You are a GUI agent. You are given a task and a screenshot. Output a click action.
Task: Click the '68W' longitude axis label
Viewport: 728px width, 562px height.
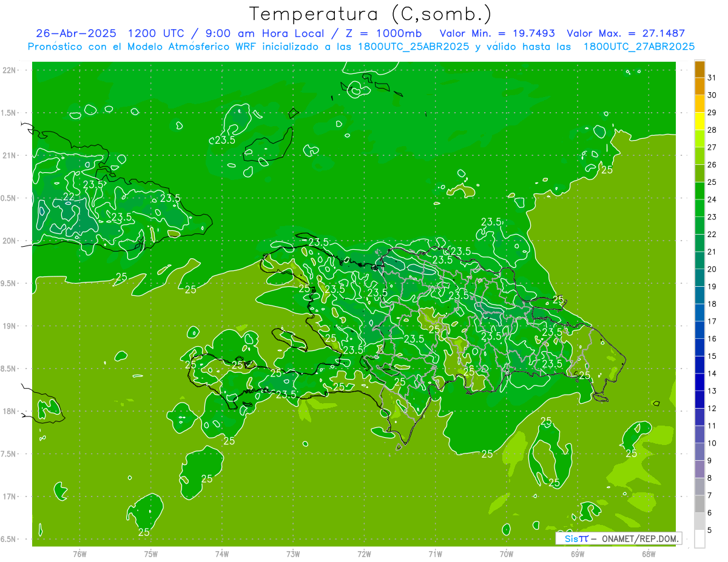click(649, 554)
